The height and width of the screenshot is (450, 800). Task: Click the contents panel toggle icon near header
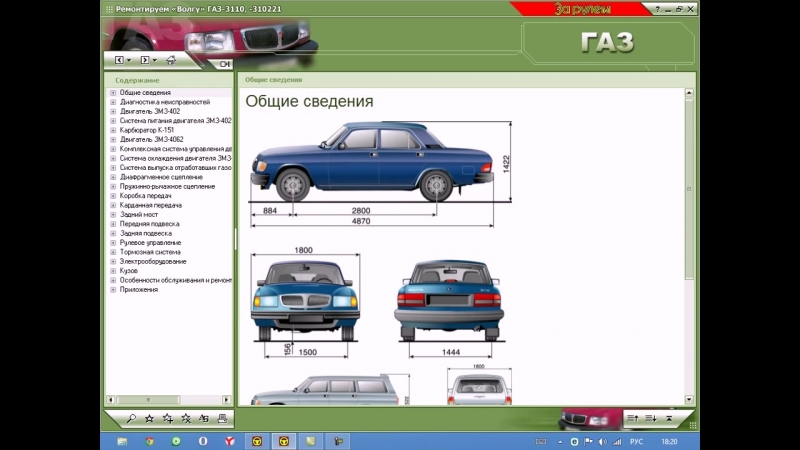224,66
